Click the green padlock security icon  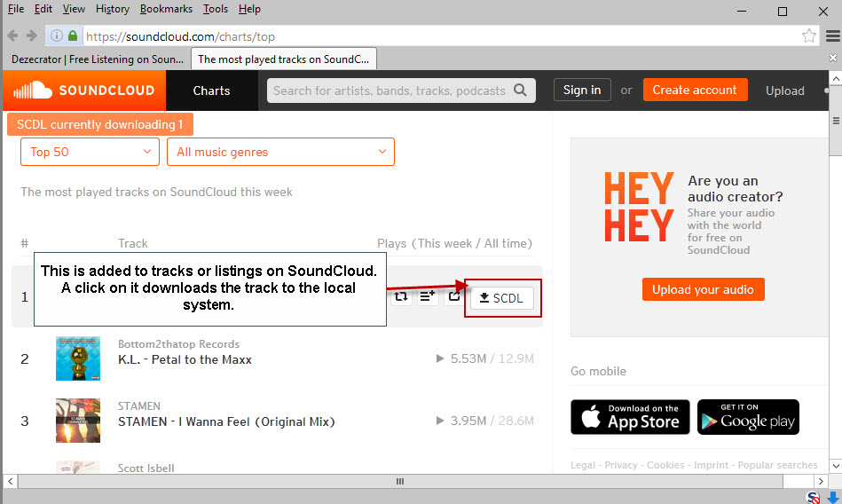(x=73, y=36)
